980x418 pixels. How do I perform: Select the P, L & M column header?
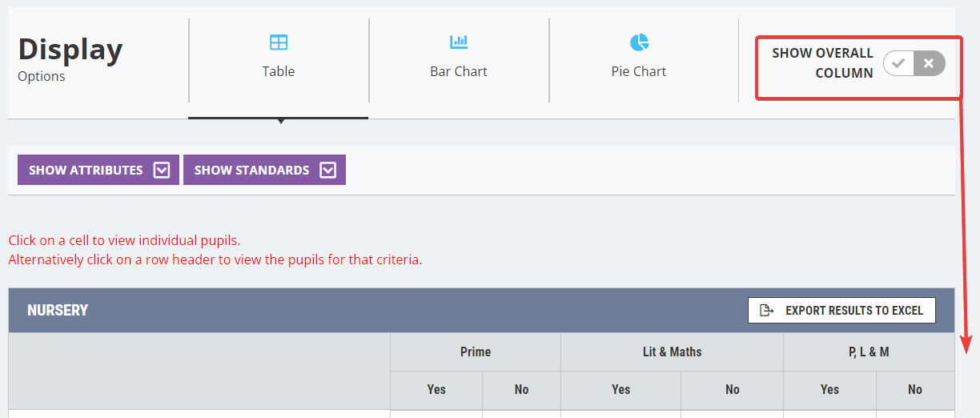click(x=868, y=352)
